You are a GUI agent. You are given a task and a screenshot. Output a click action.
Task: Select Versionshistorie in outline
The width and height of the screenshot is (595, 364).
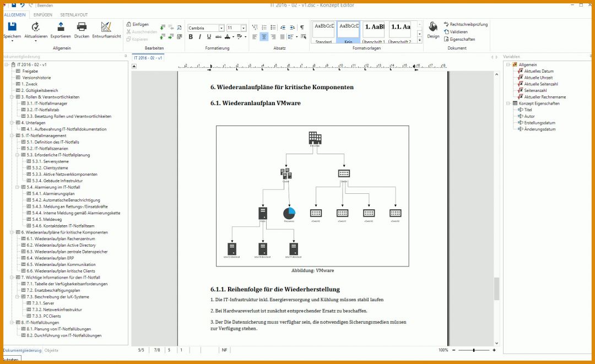click(x=36, y=78)
